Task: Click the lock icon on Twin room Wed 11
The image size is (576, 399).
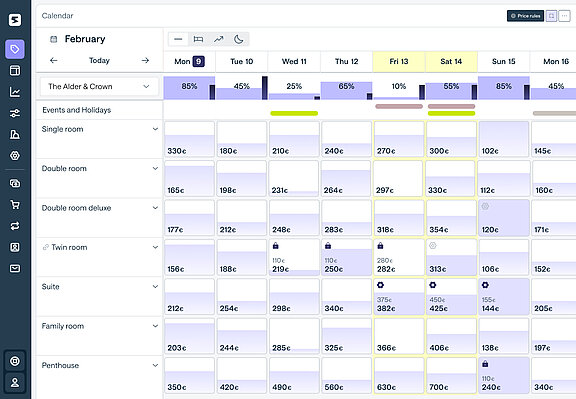Action: pyautogui.click(x=276, y=246)
